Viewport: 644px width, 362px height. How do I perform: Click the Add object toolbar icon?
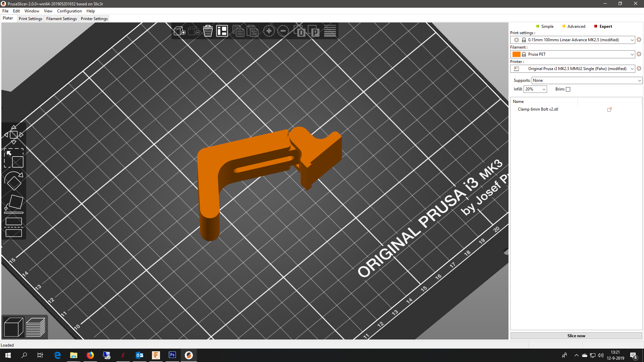point(179,31)
